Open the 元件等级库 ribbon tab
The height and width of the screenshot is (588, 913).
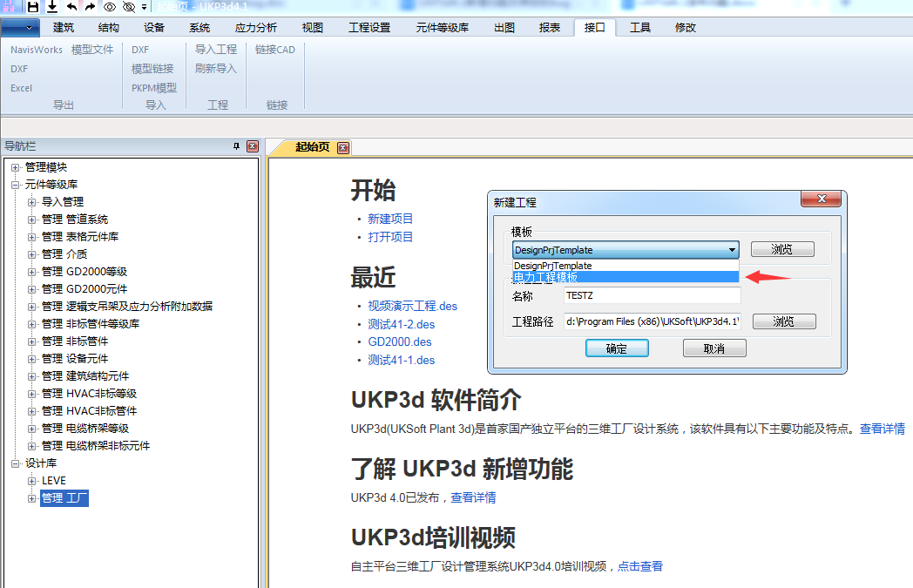442,27
